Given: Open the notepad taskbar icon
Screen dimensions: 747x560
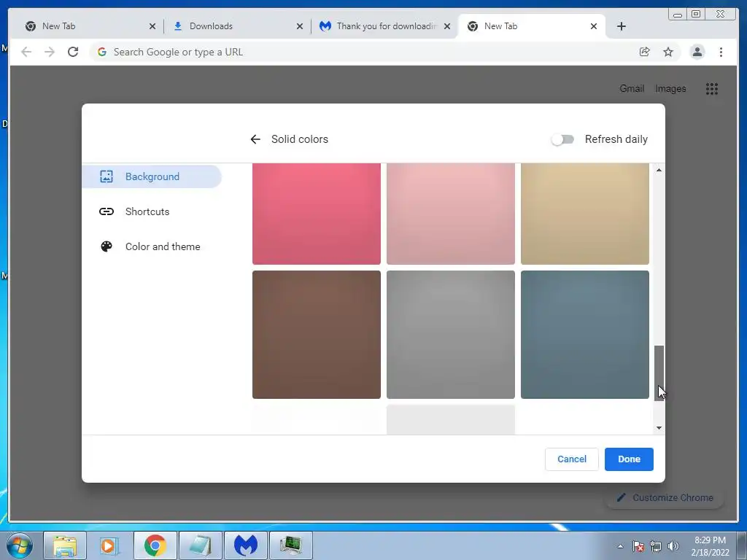Looking at the screenshot, I should point(201,545).
